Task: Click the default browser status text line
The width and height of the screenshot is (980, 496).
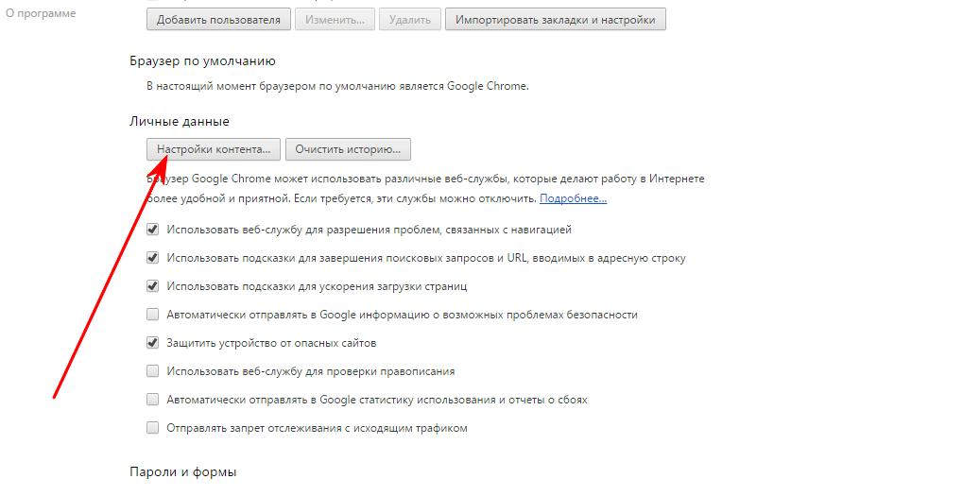Action: [x=337, y=86]
